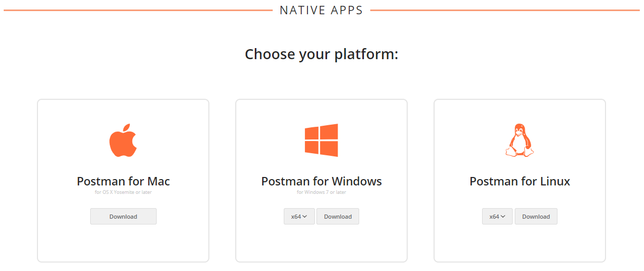Download Postman for Mac
Screen dimensions: 644x271
pyautogui.click(x=123, y=217)
